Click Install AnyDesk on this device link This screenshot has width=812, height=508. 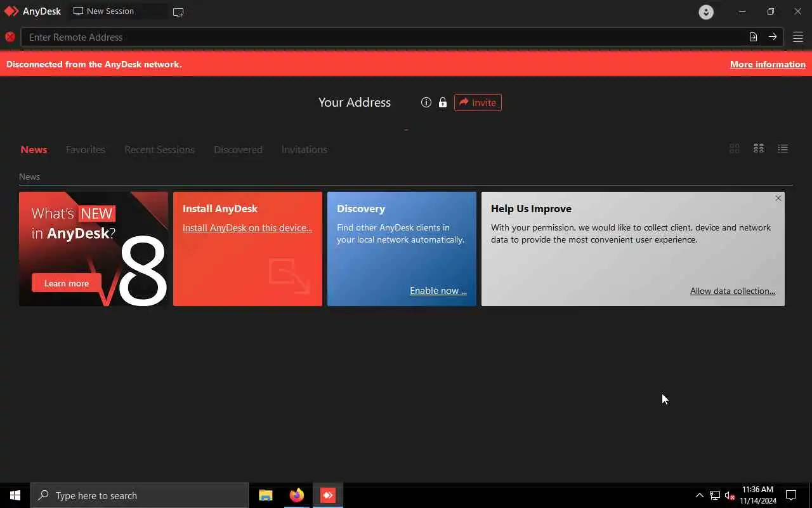coord(247,227)
